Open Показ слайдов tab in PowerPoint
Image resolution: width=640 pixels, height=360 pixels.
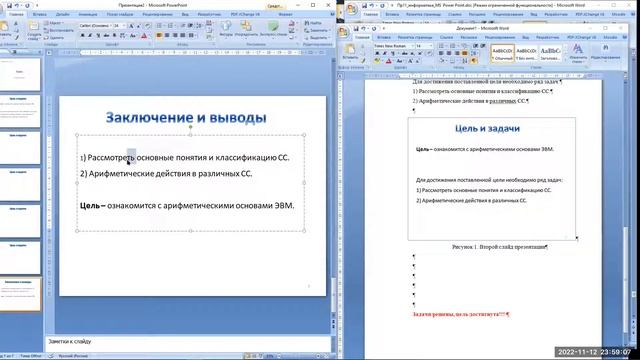click(x=120, y=14)
